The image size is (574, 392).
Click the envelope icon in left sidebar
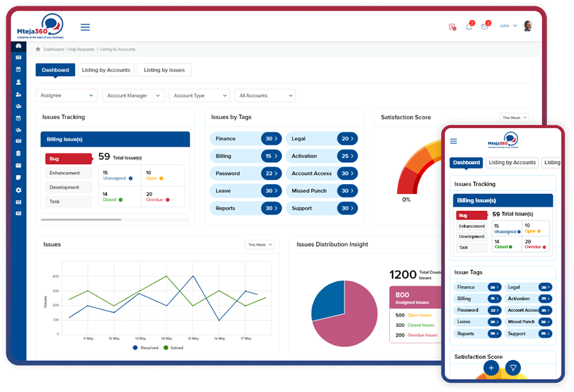click(x=19, y=165)
